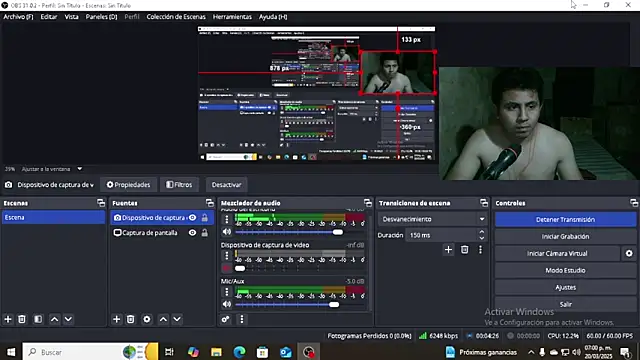640x360 pixels.
Task: Open audio mixer options menu at bottom
Action: 242,319
